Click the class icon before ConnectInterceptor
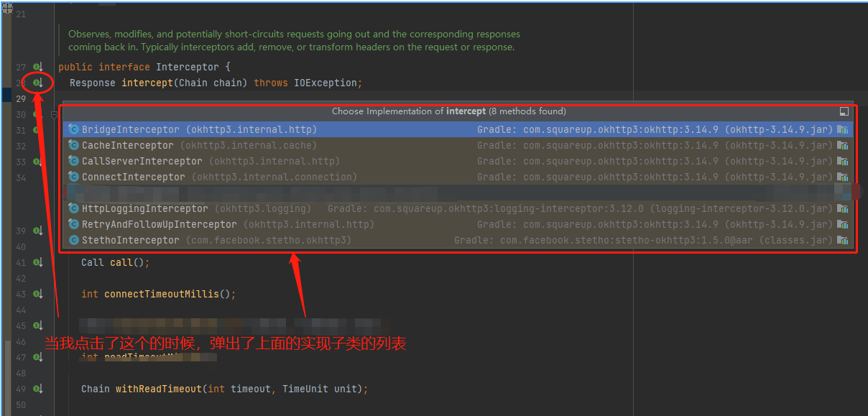Viewport: 868px width, 416px height. pos(73,177)
